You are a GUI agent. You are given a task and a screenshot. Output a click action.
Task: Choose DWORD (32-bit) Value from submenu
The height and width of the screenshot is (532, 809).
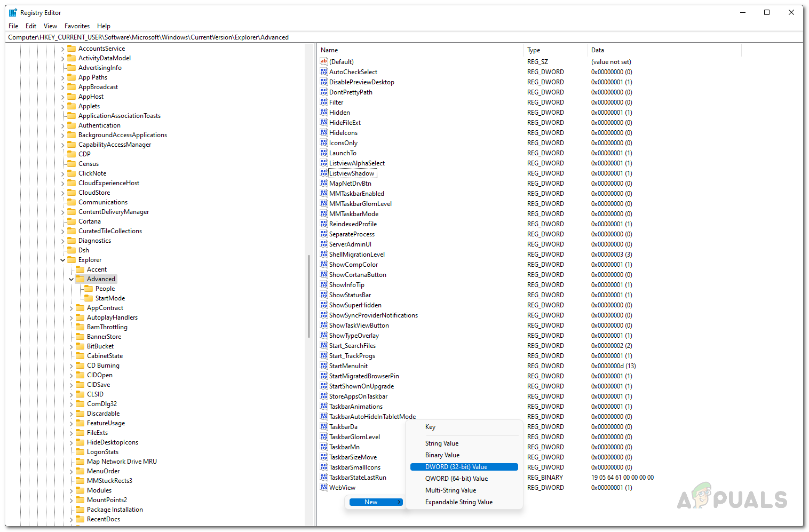pos(464,467)
